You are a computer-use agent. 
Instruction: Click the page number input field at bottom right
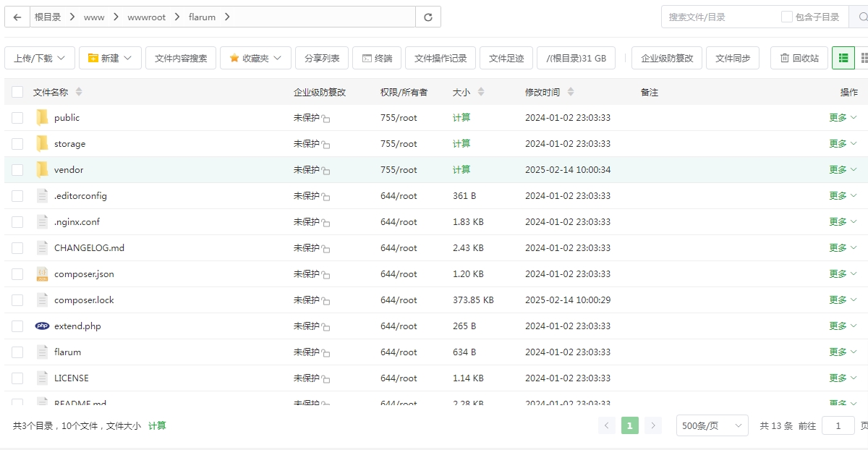click(x=838, y=425)
